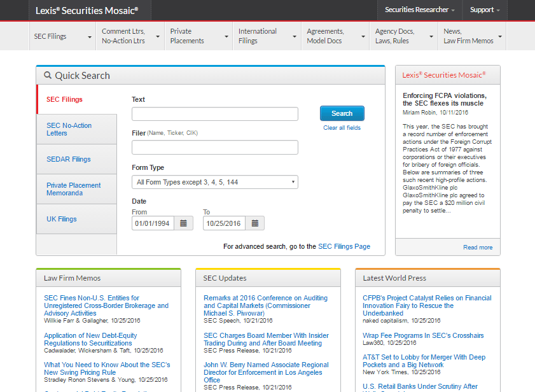Switch to UK Filings tab
This screenshot has height=392, width=535.
pyautogui.click(x=77, y=219)
